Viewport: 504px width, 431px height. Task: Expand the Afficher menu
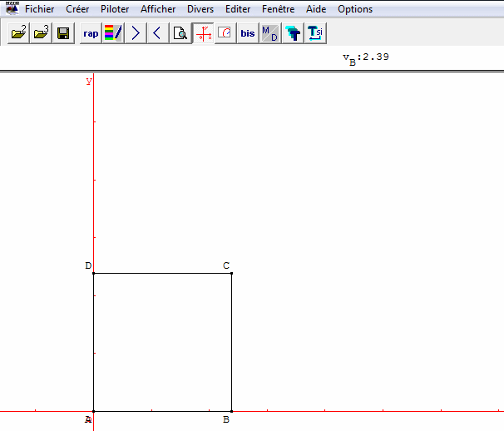[x=157, y=9]
